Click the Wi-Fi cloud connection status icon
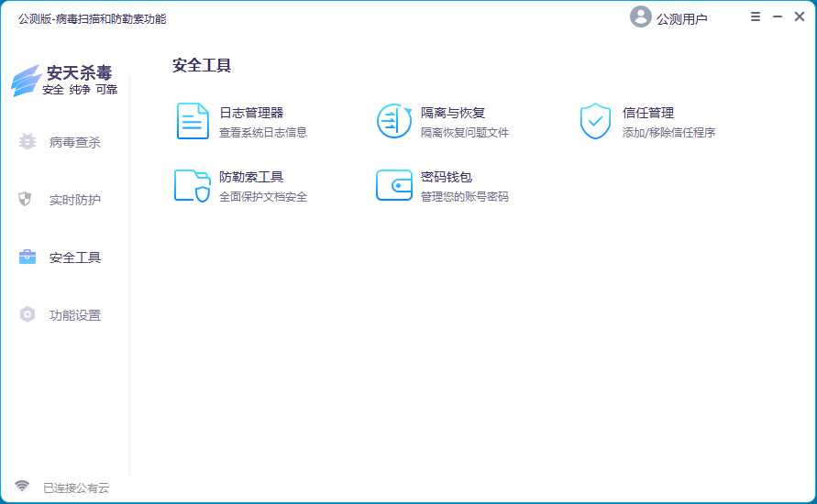The height and width of the screenshot is (504, 817). click(x=22, y=487)
